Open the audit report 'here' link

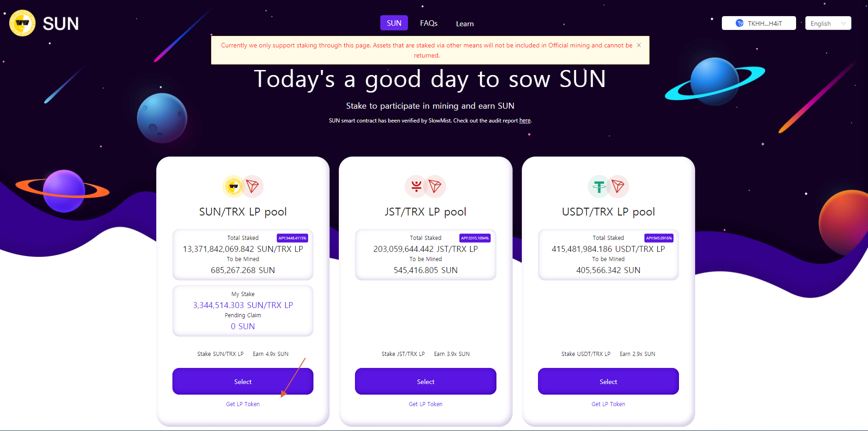(525, 121)
